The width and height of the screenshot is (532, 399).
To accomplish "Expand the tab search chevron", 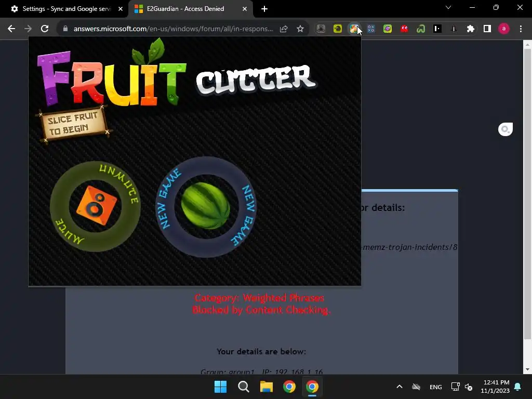I will point(448,7).
